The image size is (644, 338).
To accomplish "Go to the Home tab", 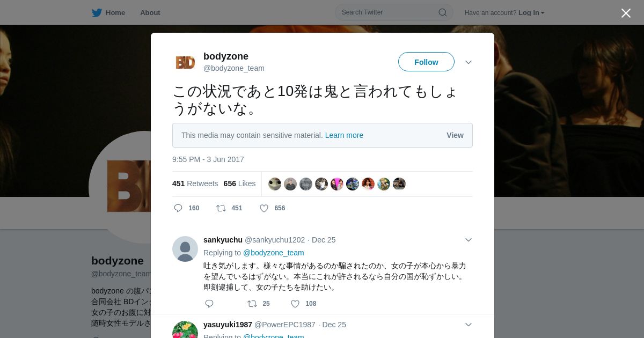I will [x=115, y=13].
